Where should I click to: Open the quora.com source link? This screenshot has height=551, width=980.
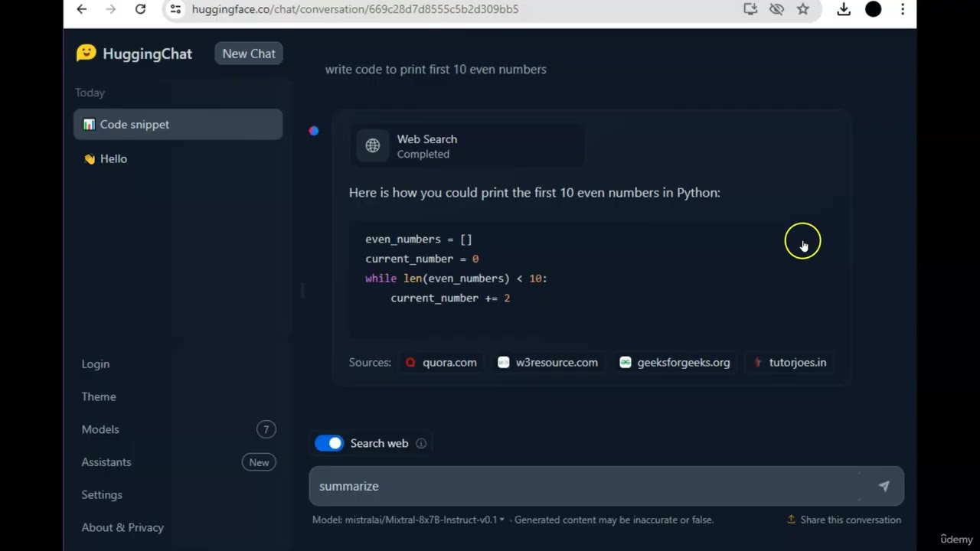pos(441,363)
